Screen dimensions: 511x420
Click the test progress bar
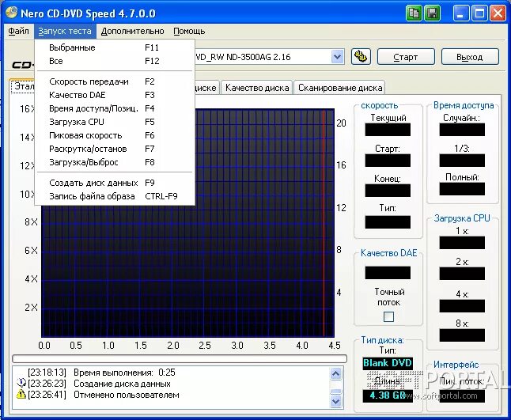coord(180,359)
